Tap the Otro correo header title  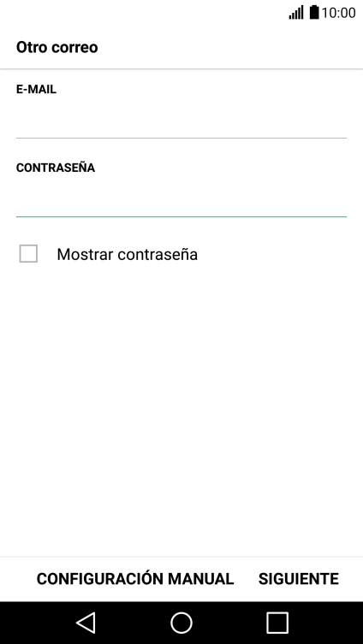point(57,47)
